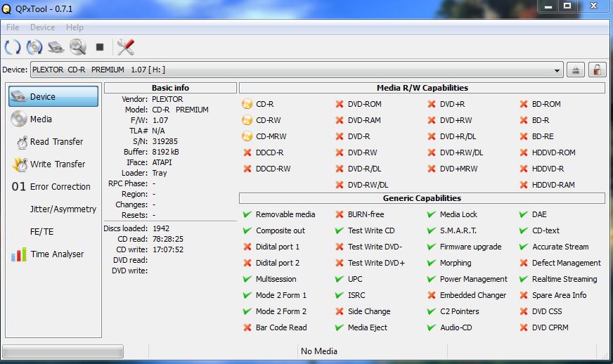Click the Defect Management capability label
Viewport: 613px width, 364px height.
567,263
